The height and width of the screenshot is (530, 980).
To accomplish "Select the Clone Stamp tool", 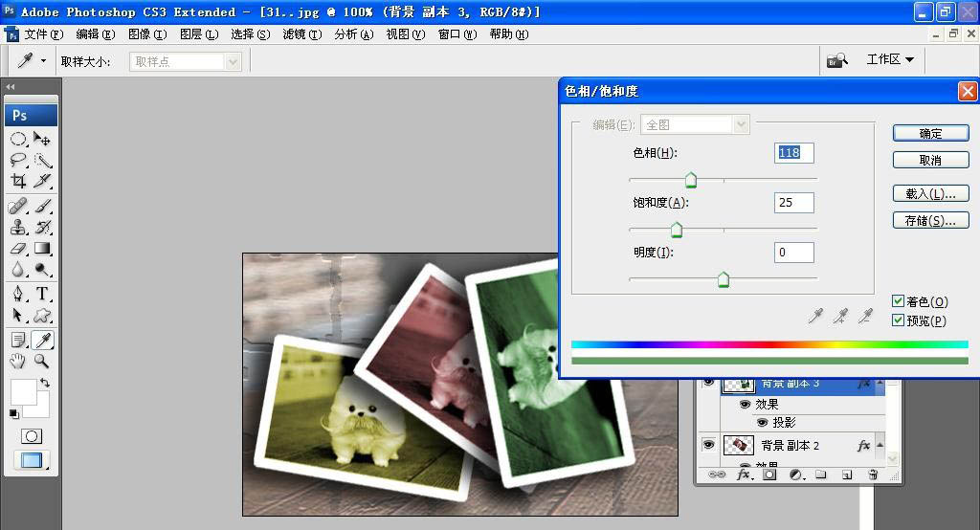I will (x=18, y=227).
